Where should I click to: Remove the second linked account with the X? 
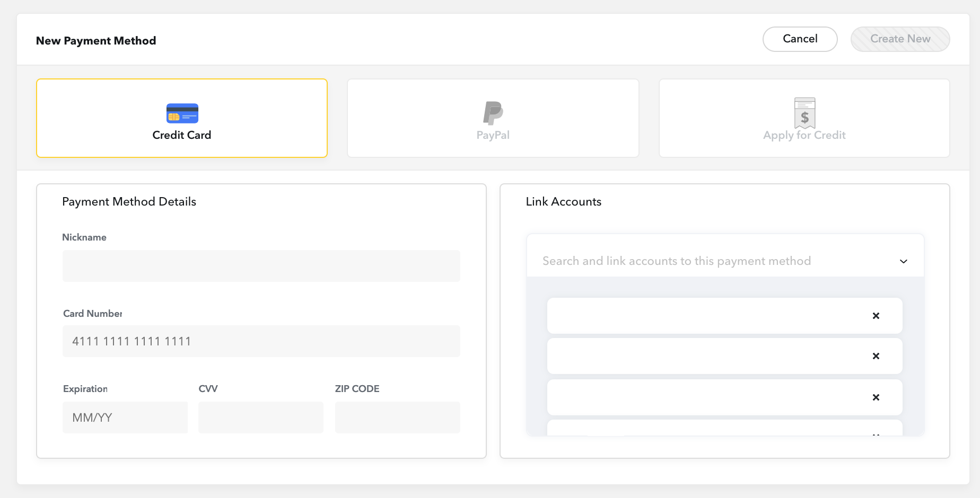pyautogui.click(x=876, y=356)
